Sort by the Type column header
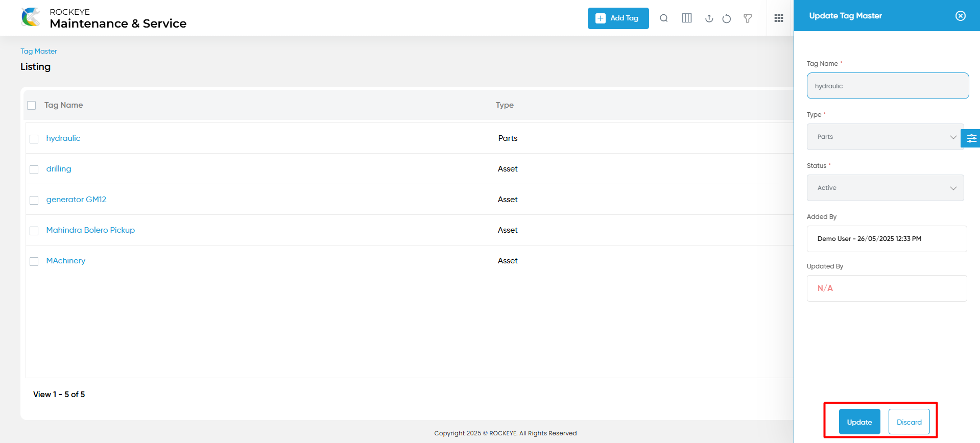This screenshot has width=980, height=443. point(505,105)
